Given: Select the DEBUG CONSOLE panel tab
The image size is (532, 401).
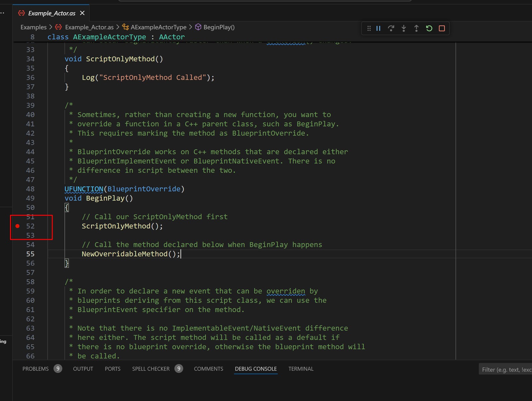Looking at the screenshot, I should click(256, 369).
